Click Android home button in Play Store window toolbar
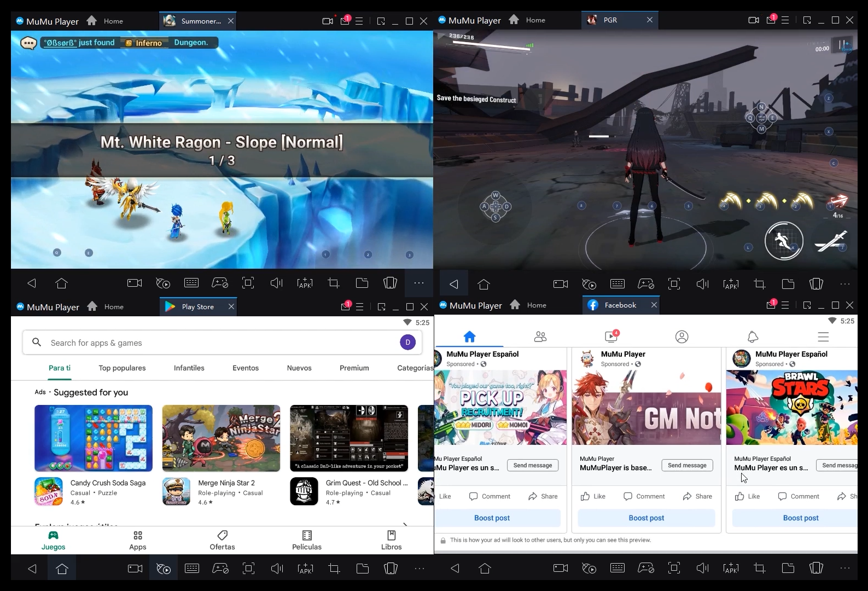The image size is (868, 591). (x=62, y=569)
